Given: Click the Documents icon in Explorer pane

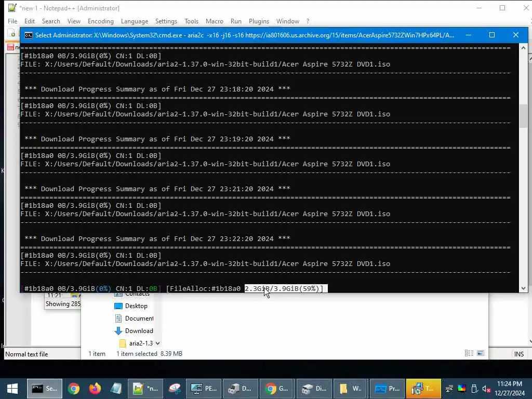Looking at the screenshot, I should pyautogui.click(x=118, y=318).
